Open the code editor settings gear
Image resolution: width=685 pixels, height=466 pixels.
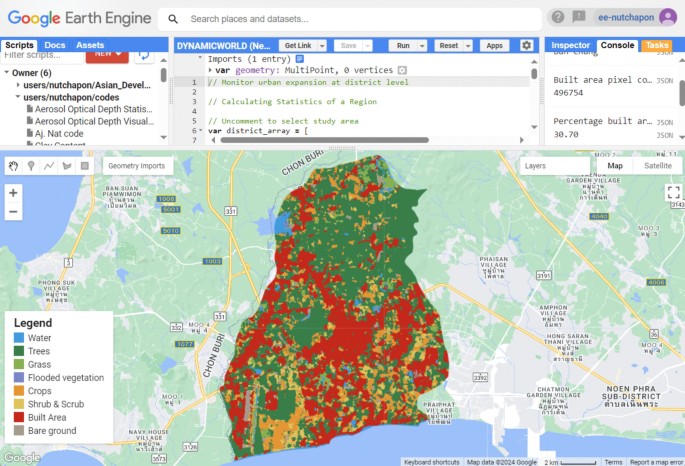point(527,45)
